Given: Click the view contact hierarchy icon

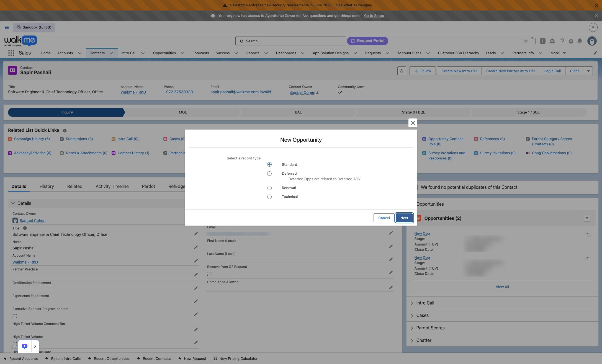Looking at the screenshot, I should pos(402,71).
